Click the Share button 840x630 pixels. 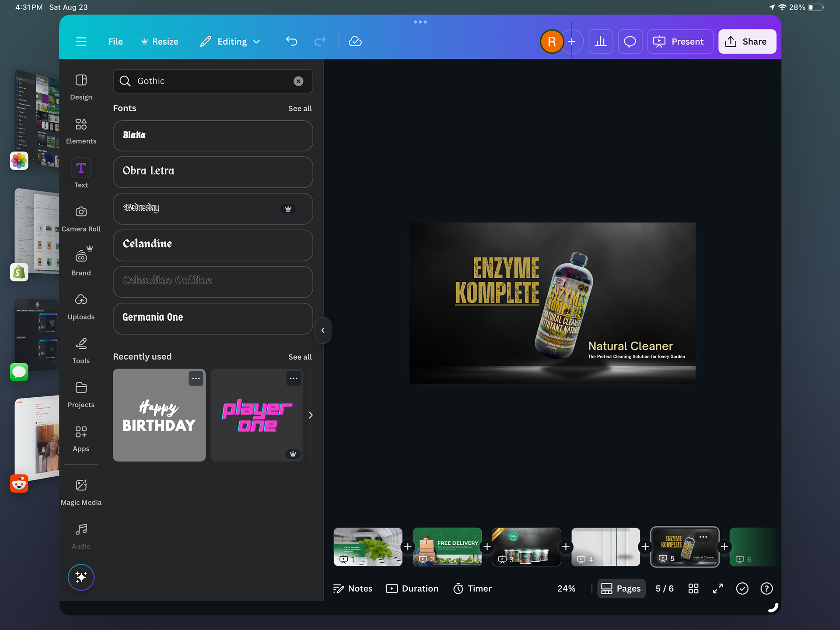click(x=747, y=42)
